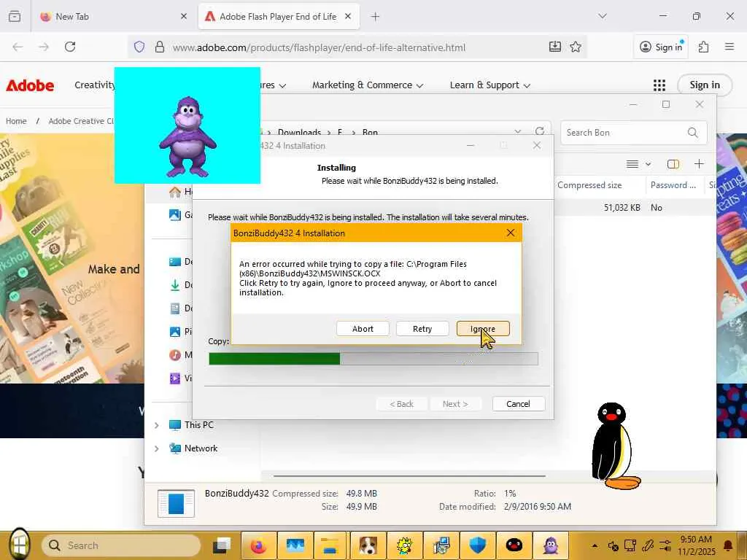Viewport: 747px width, 560px height.
Task: Bookmark this page with star icon
Action: (576, 47)
